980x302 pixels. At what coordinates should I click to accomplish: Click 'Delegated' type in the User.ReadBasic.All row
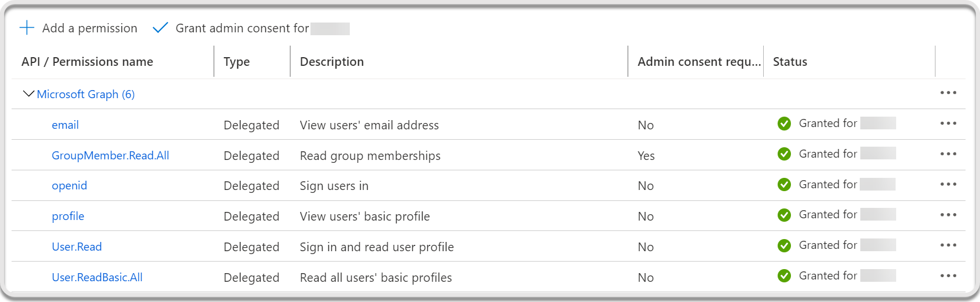tap(252, 278)
